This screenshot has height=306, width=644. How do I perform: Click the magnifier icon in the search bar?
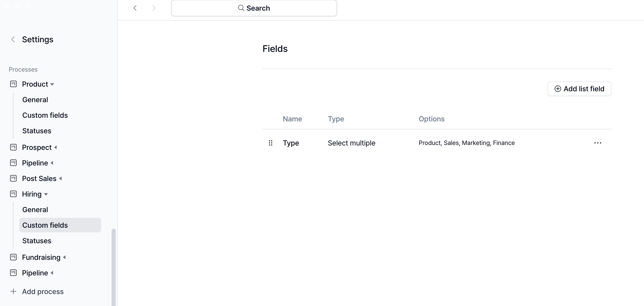point(241,8)
